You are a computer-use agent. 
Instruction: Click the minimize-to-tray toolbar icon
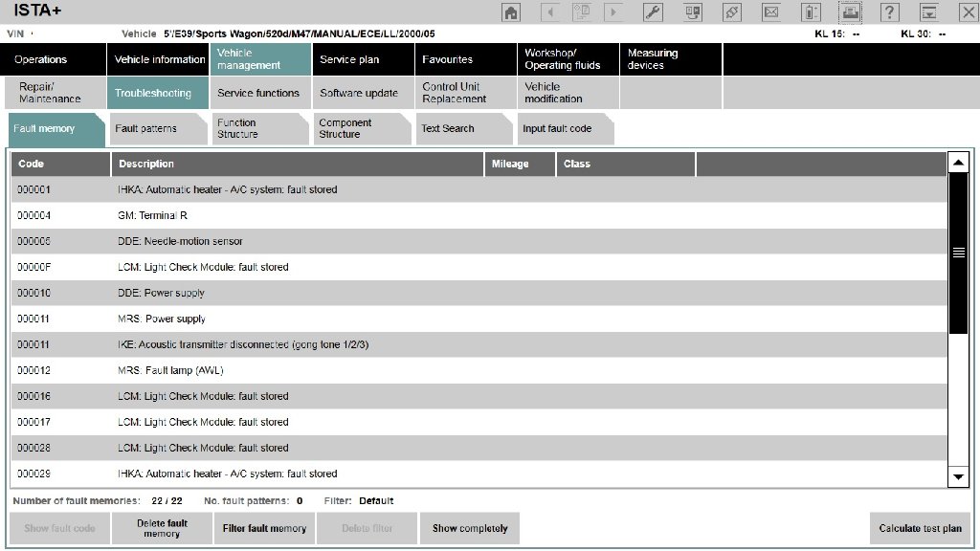(928, 11)
